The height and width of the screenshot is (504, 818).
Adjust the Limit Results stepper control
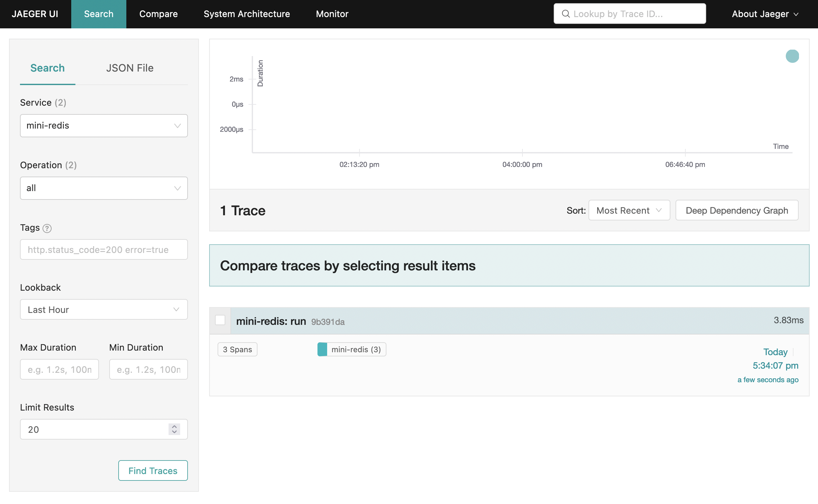174,429
